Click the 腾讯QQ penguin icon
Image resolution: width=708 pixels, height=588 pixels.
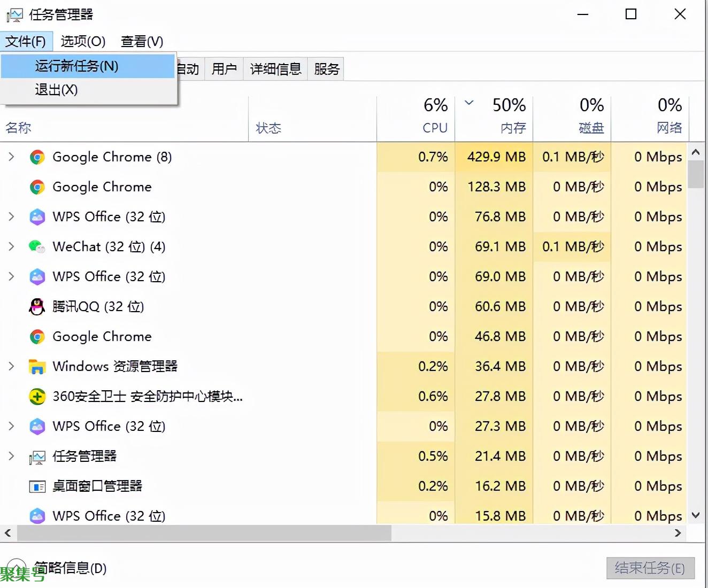[37, 307]
